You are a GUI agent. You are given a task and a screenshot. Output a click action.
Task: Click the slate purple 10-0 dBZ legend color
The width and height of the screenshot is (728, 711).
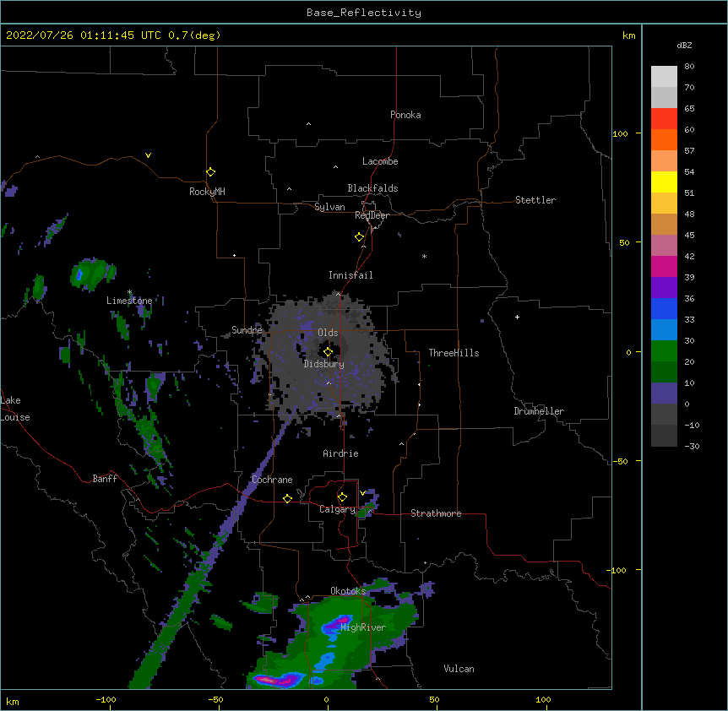[x=664, y=393]
